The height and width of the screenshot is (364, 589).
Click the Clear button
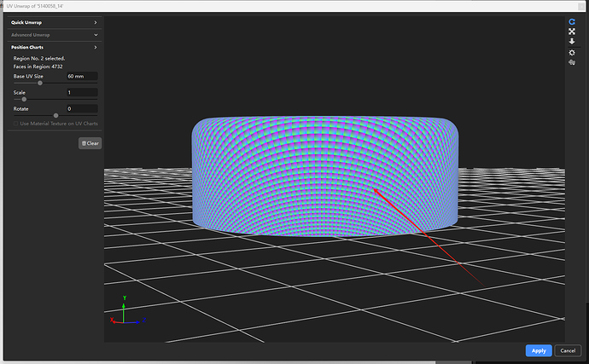click(x=90, y=143)
